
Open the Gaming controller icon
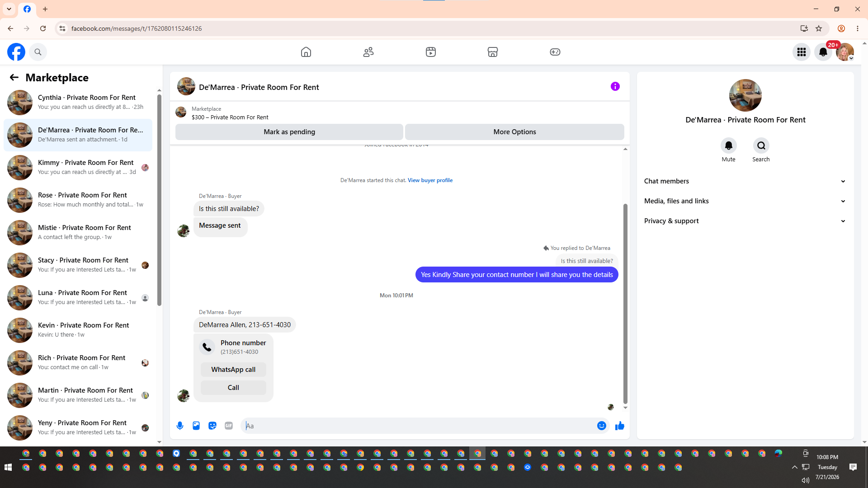pos(555,52)
